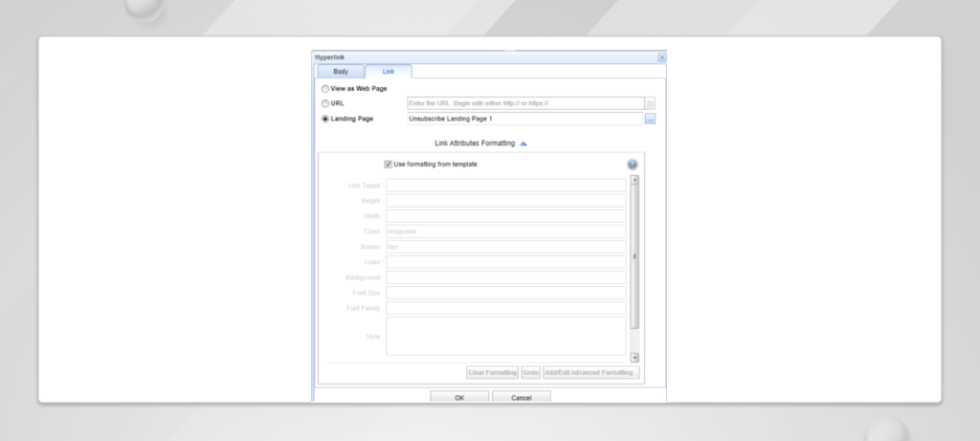The height and width of the screenshot is (441, 980).
Task: Uncheck Use formatting from template
Action: pyautogui.click(x=388, y=164)
